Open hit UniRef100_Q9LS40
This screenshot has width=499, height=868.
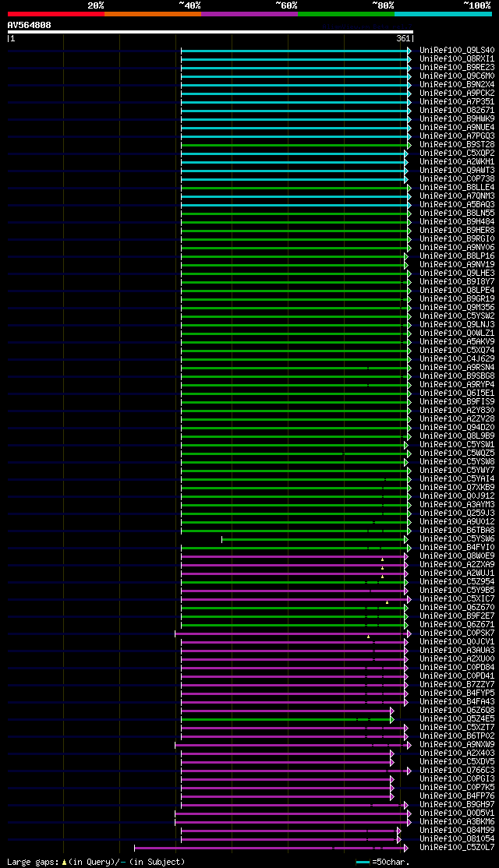click(x=457, y=51)
